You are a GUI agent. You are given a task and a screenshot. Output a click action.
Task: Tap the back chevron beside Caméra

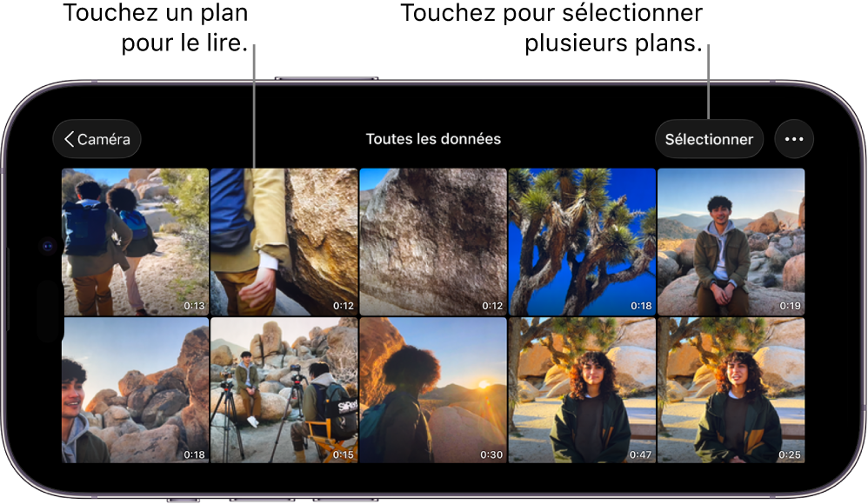70,139
